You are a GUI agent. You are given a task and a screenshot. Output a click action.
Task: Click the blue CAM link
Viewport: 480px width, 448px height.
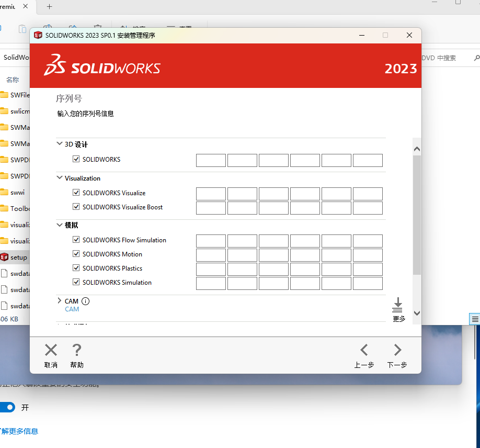(72, 309)
